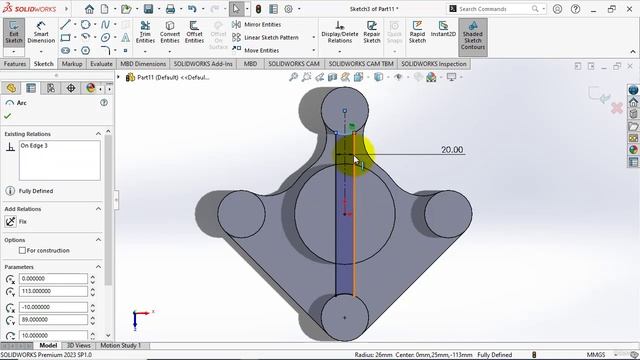This screenshot has height=360, width=640.
Task: Open the DimXpertManager tab
Action: coord(71,88)
